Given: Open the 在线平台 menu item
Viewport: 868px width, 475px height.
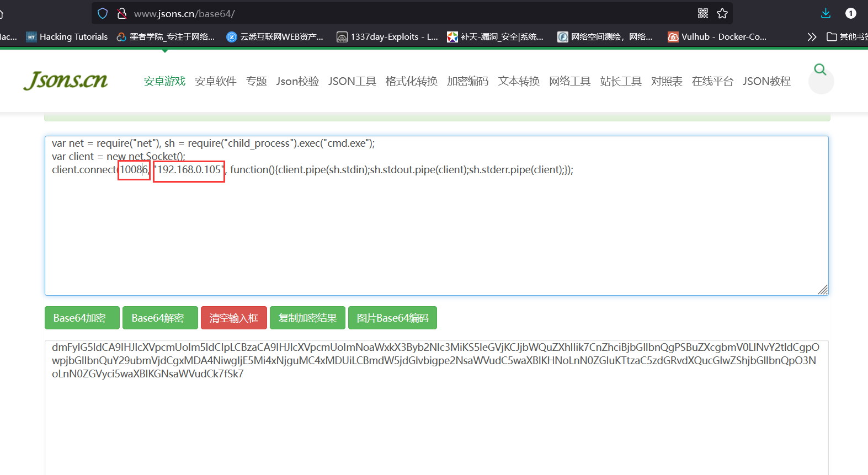Looking at the screenshot, I should point(712,82).
